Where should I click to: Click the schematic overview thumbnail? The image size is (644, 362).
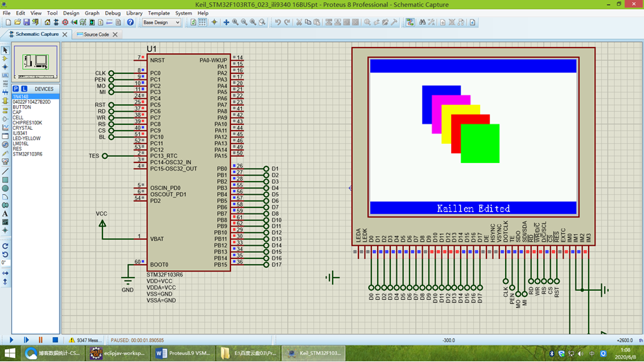tap(36, 62)
